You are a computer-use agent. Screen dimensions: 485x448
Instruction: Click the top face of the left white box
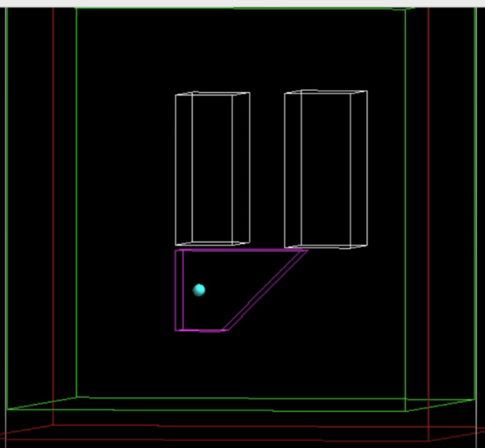(212, 94)
